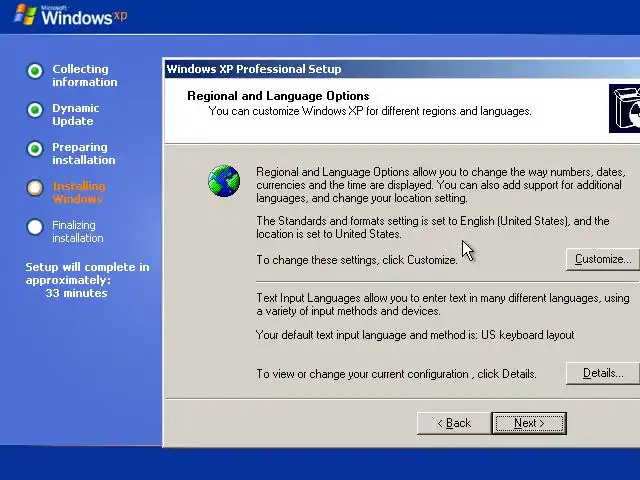
Task: Click 'To change these settings, click Customize.' text
Action: 357,260
